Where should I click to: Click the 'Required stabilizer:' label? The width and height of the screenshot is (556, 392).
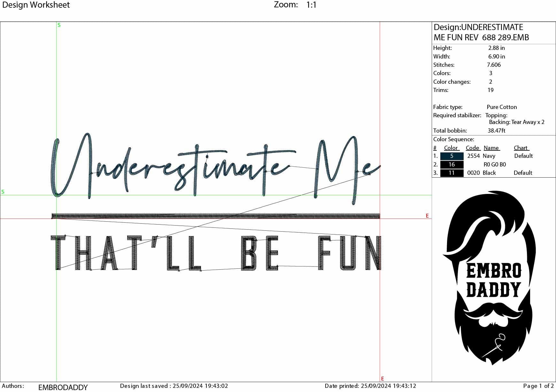pyautogui.click(x=457, y=115)
